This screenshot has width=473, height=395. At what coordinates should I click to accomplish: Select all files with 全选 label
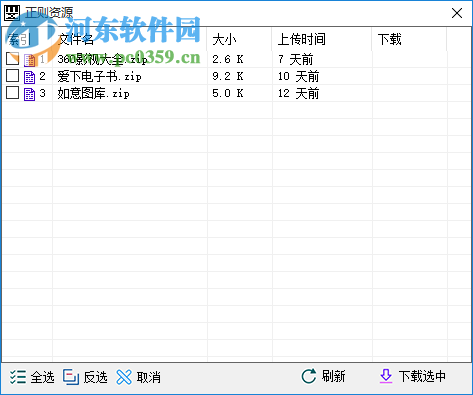coord(42,377)
